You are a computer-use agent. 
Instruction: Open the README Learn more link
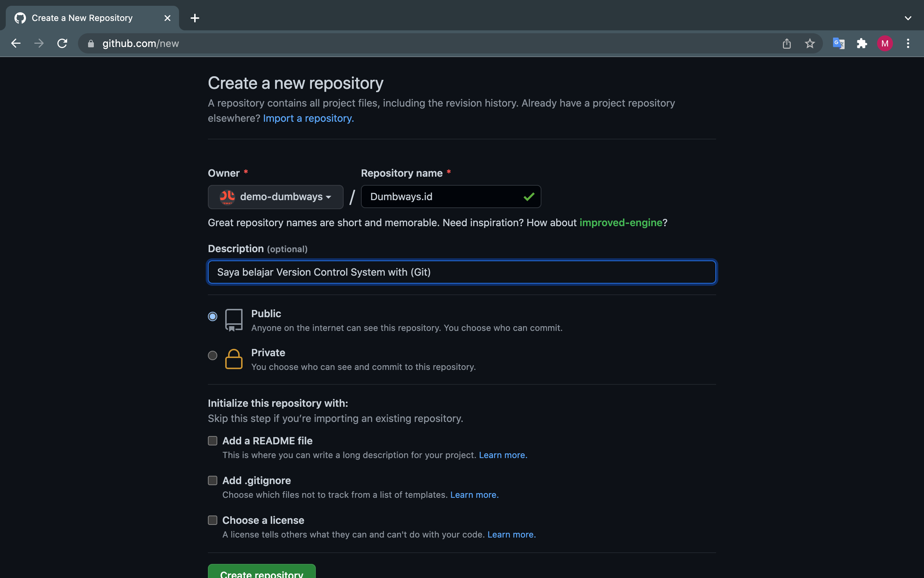click(x=503, y=455)
